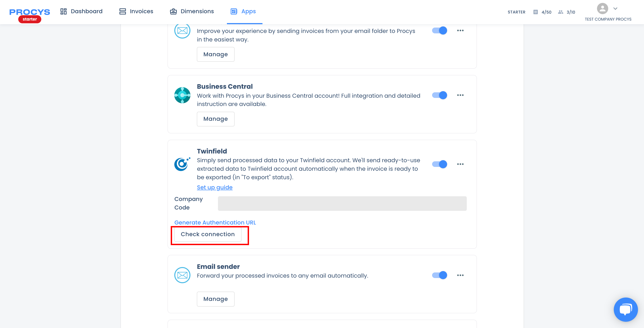This screenshot has width=644, height=328.
Task: Disable the Business Central toggle
Action: click(440, 95)
